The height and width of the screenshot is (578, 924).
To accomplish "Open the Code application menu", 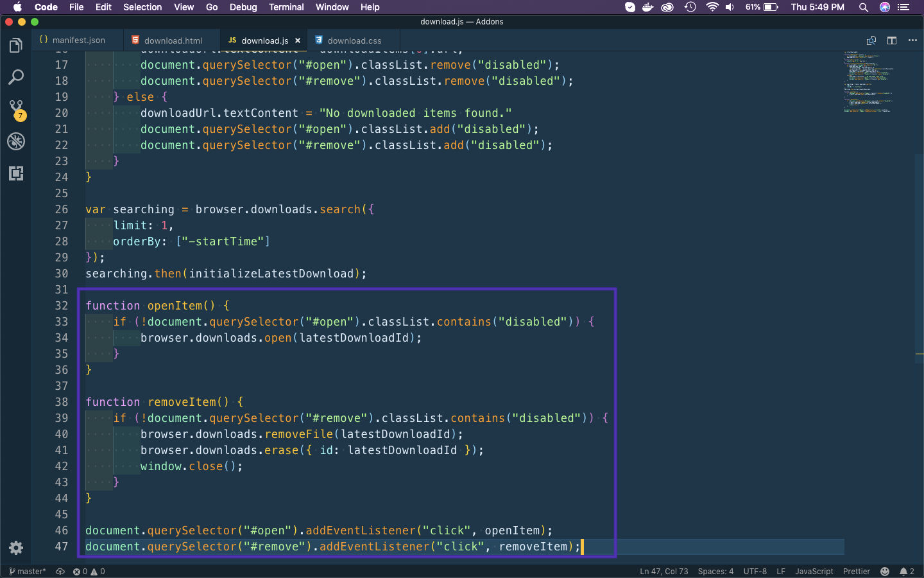I will 46,7.
